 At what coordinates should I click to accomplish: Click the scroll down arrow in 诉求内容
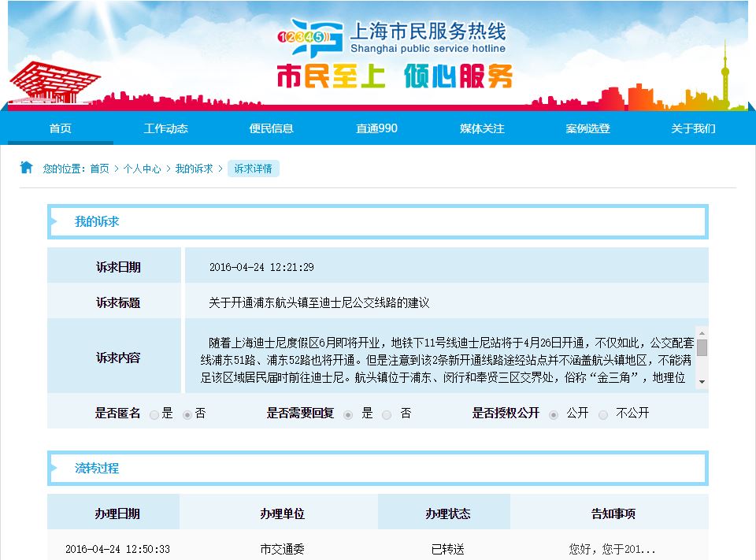pos(702,381)
